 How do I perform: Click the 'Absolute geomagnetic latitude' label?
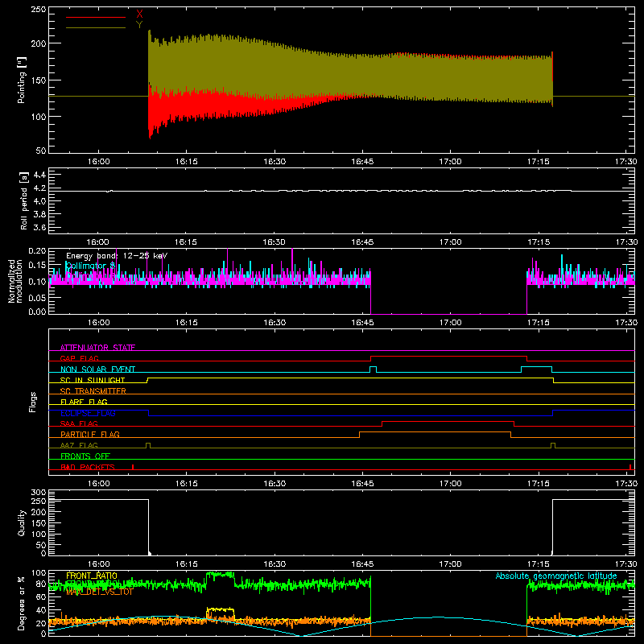point(556,576)
